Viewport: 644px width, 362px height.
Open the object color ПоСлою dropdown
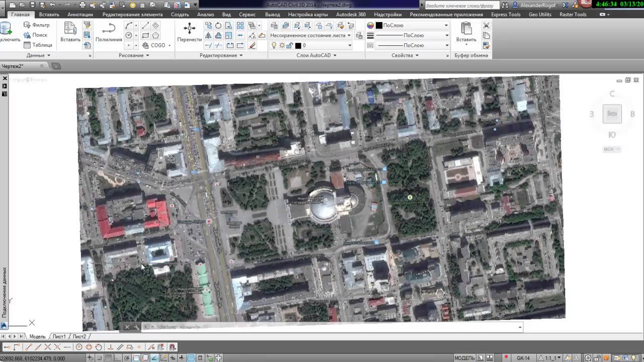click(446, 25)
